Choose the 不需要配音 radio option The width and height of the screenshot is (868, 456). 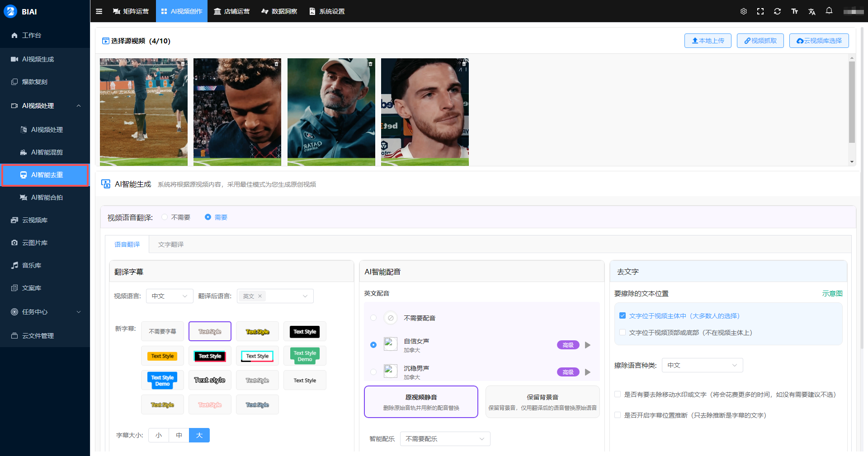pos(373,318)
